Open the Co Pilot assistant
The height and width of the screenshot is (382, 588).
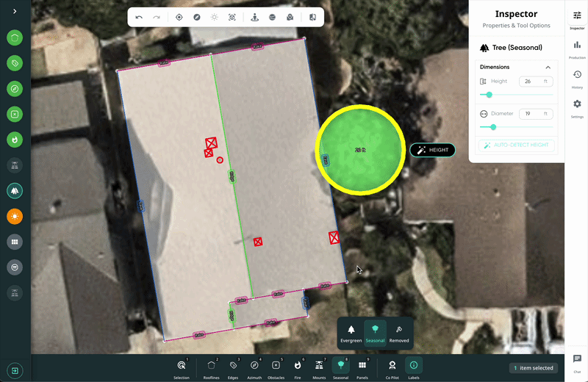[392, 367]
